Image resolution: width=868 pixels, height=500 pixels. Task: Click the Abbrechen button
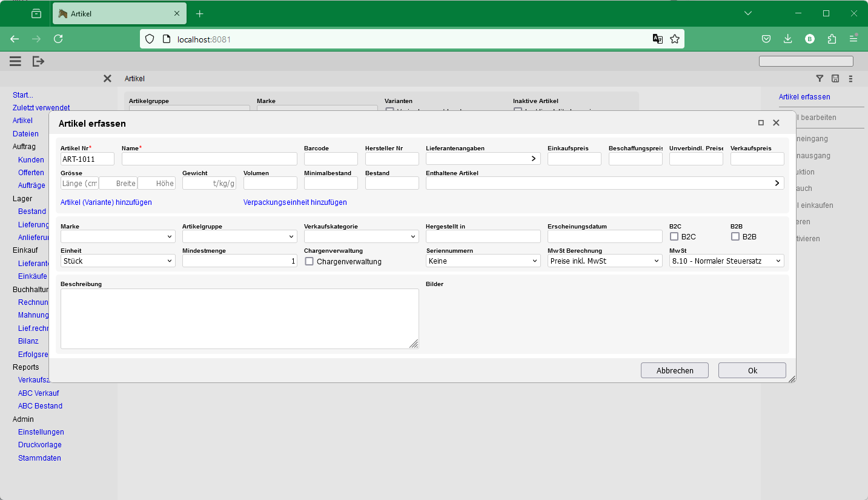click(675, 370)
